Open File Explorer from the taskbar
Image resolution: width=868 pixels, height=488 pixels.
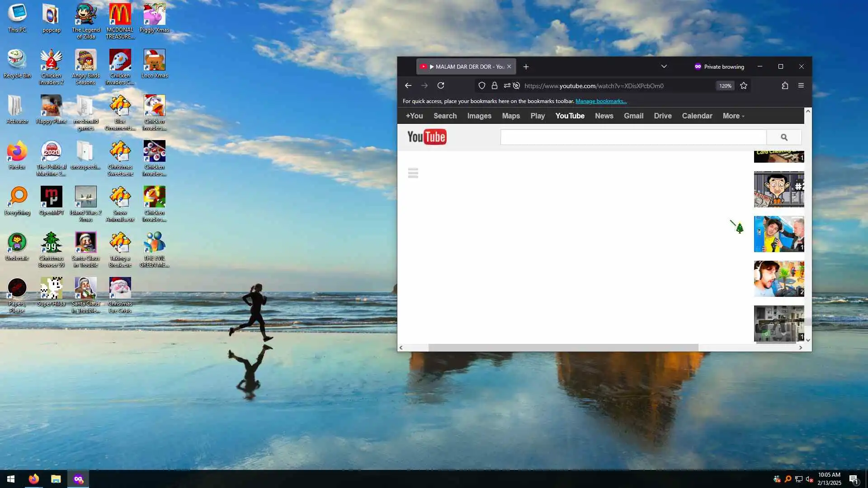pyautogui.click(x=56, y=479)
